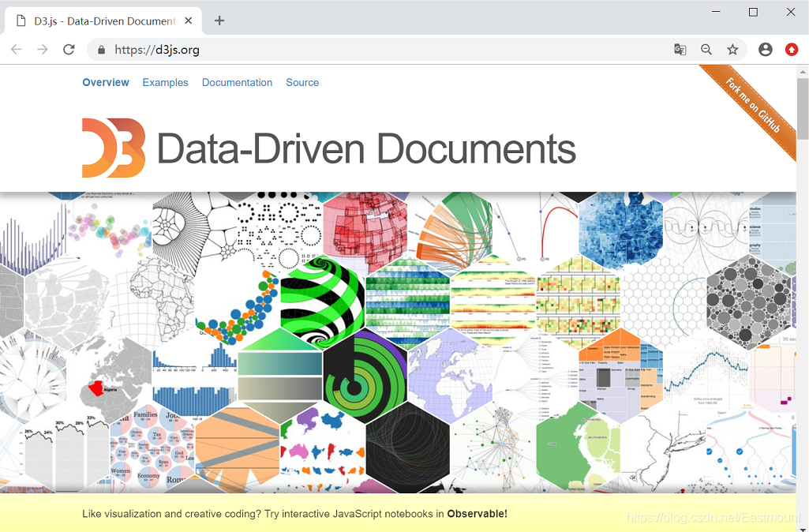Image resolution: width=809 pixels, height=532 pixels.
Task: Click the scrollbar up arrow
Action: (x=803, y=71)
